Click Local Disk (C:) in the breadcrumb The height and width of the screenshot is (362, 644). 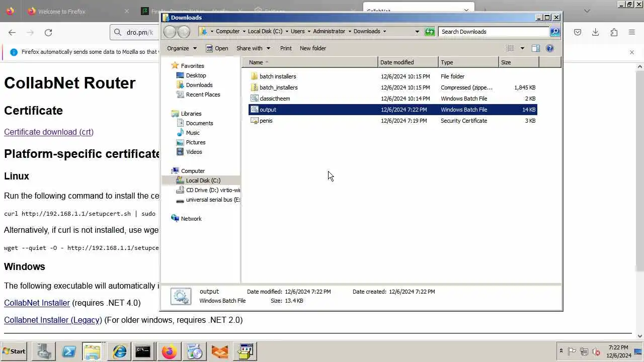tap(265, 31)
